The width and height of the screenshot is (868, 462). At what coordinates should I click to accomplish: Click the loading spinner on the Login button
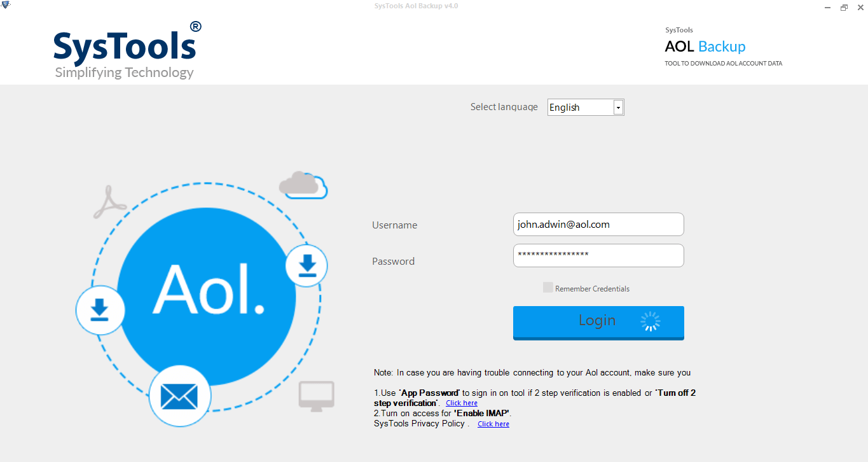651,321
